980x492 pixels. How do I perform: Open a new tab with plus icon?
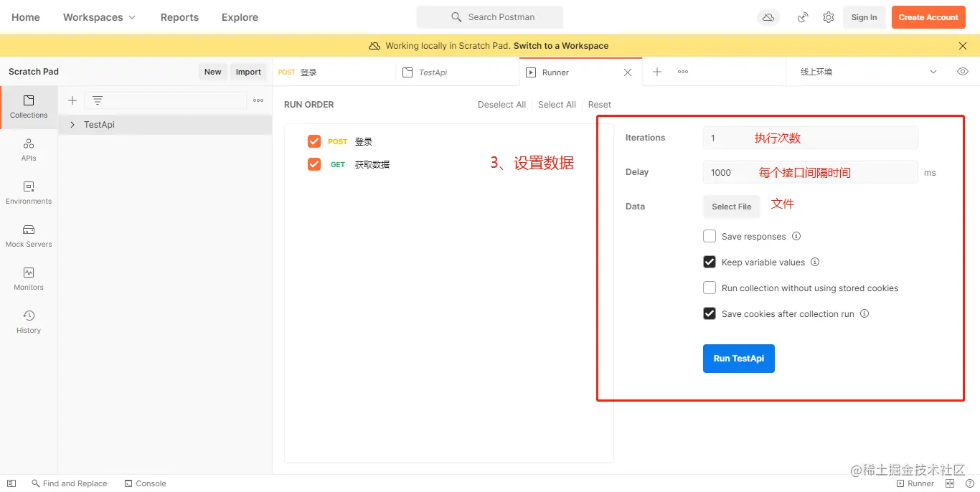pyautogui.click(x=657, y=72)
